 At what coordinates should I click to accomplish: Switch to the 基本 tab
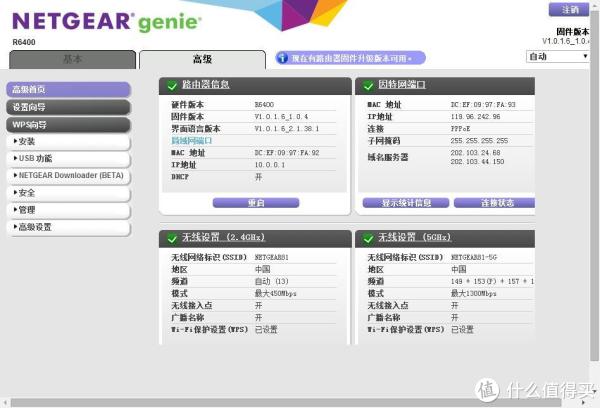(72, 59)
